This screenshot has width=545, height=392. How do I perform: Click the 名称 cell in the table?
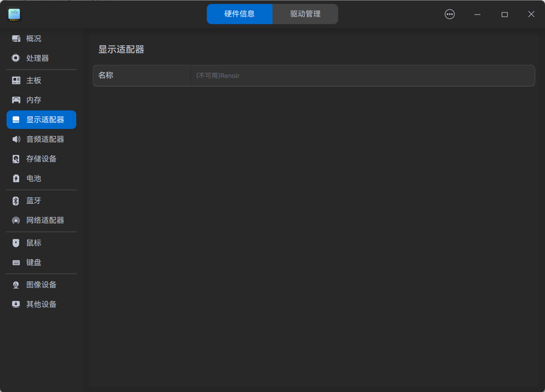point(142,76)
